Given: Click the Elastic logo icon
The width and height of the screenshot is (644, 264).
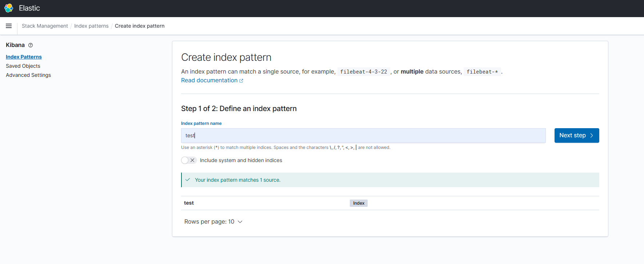Looking at the screenshot, I should 9,8.
